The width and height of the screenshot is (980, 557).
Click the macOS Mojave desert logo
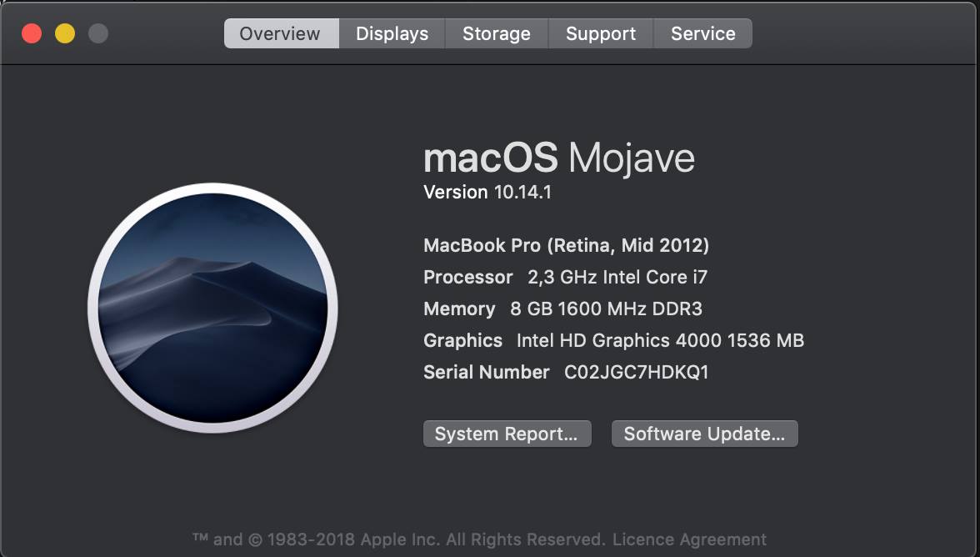[212, 308]
